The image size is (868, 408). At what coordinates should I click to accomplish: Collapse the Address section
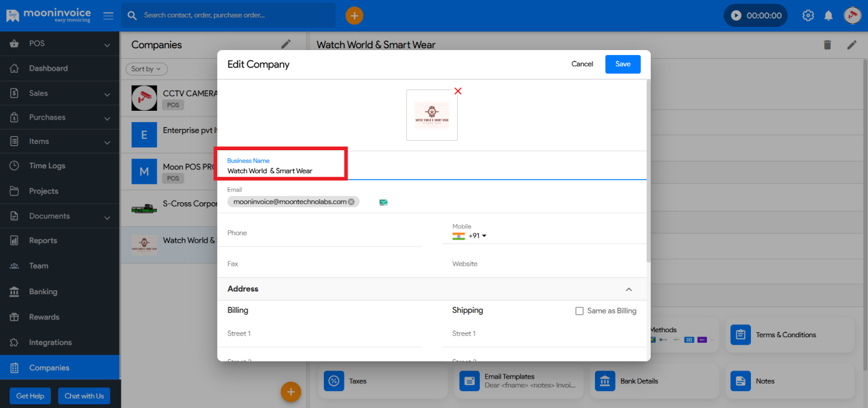[x=629, y=289]
